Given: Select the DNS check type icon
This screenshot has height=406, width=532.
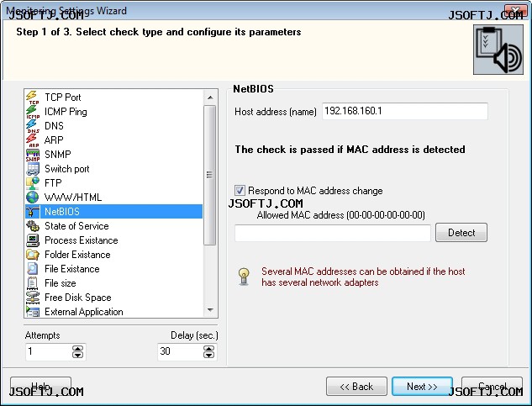Looking at the screenshot, I should [x=33, y=126].
